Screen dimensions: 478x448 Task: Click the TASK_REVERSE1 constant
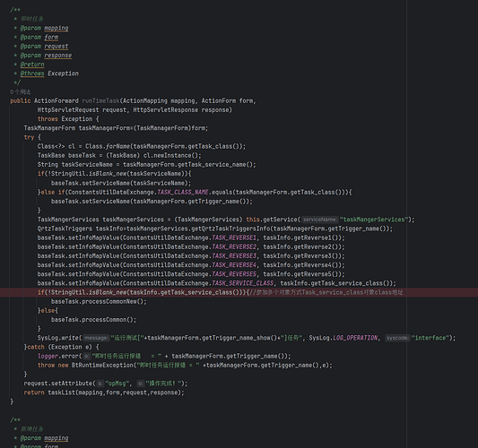pyautogui.click(x=234, y=237)
